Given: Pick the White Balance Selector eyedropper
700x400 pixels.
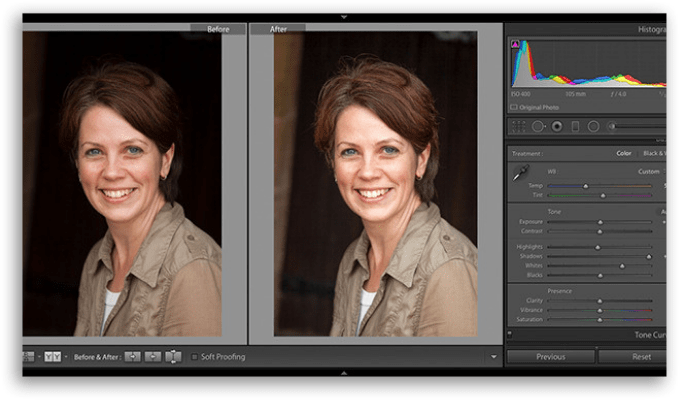Looking at the screenshot, I should coord(520,173).
